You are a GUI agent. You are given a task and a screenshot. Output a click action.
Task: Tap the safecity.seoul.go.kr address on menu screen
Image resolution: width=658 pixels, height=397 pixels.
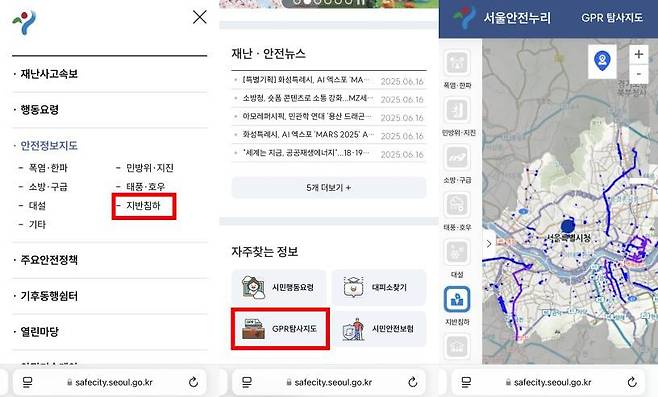click(114, 382)
